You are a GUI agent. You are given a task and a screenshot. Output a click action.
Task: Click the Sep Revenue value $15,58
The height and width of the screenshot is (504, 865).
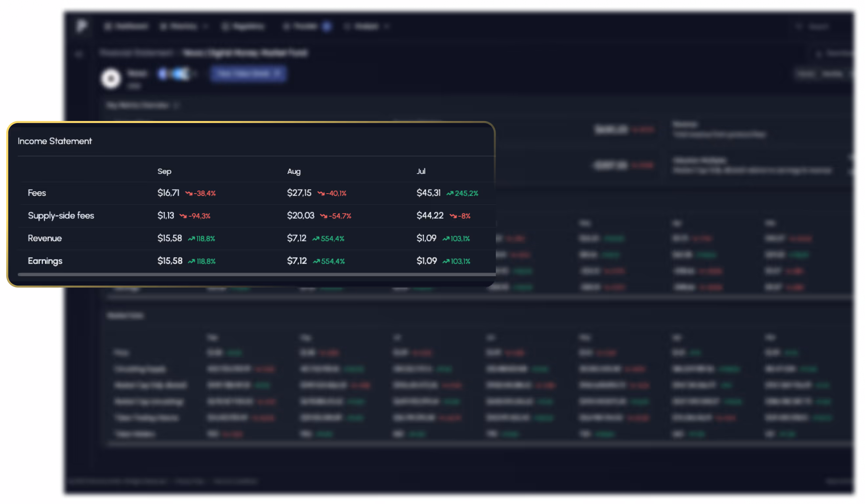pos(170,238)
